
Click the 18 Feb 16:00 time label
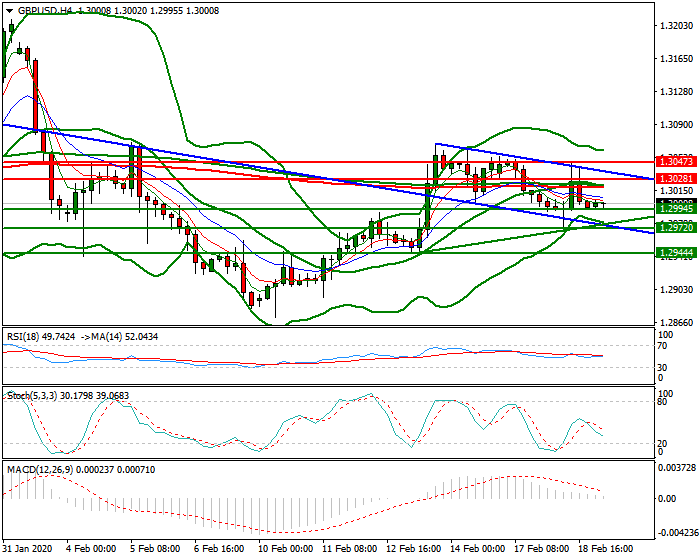click(606, 548)
